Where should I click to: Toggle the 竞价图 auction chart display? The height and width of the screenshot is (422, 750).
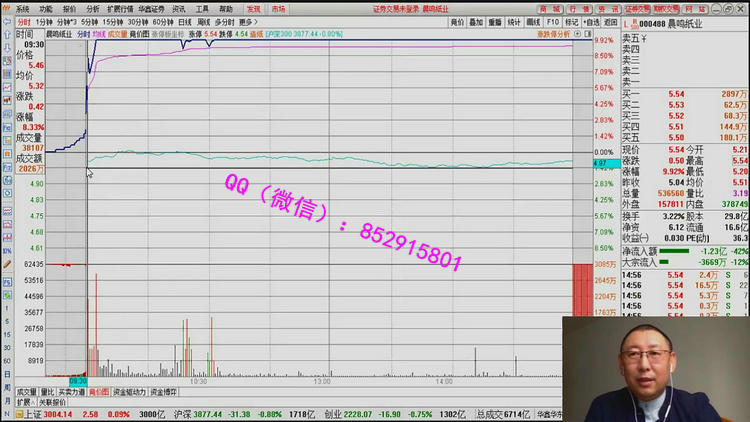coord(139,33)
